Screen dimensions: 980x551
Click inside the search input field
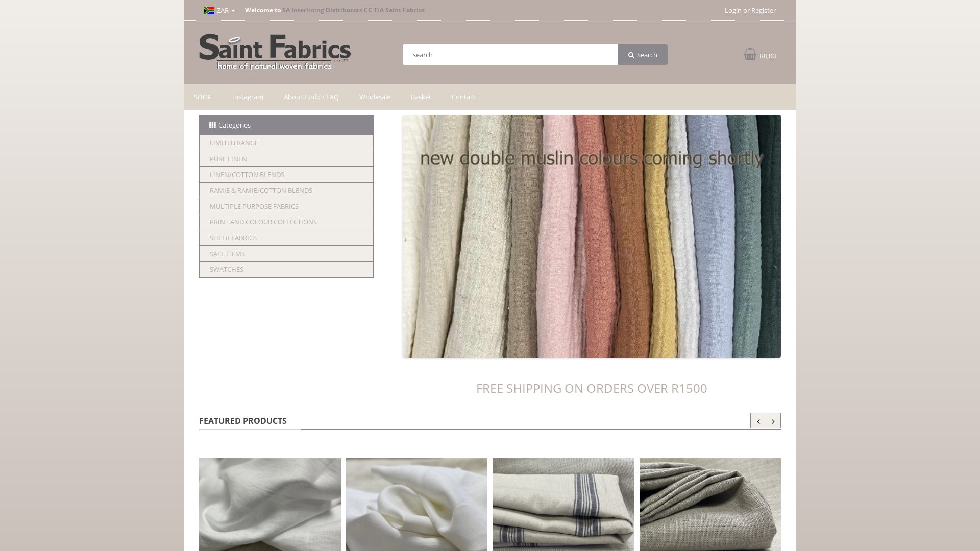pyautogui.click(x=510, y=55)
